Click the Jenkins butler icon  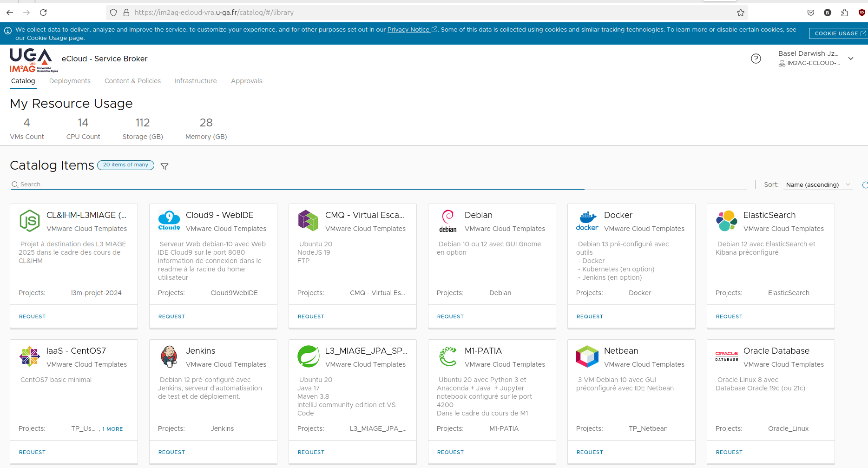[x=169, y=356]
